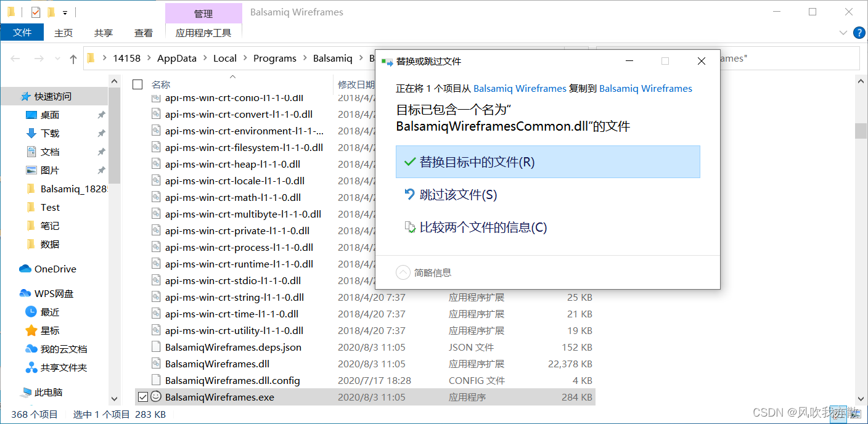
Task: Open the 共享 ribbon tab
Action: coord(104,33)
